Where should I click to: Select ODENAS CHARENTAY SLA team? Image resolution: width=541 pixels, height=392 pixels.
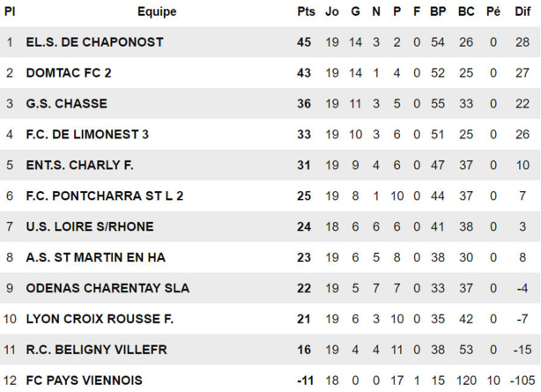tap(107, 288)
